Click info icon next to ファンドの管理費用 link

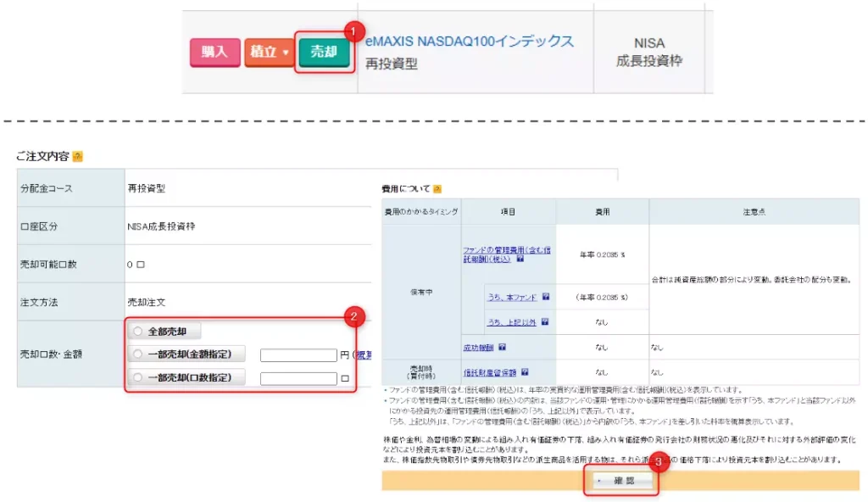[520, 259]
